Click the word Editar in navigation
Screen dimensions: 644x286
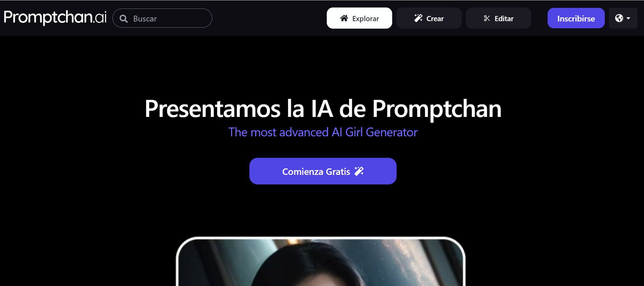[x=504, y=19]
